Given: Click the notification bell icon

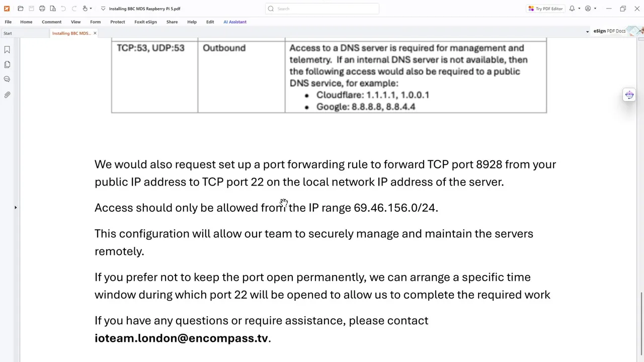Looking at the screenshot, I should point(572,9).
